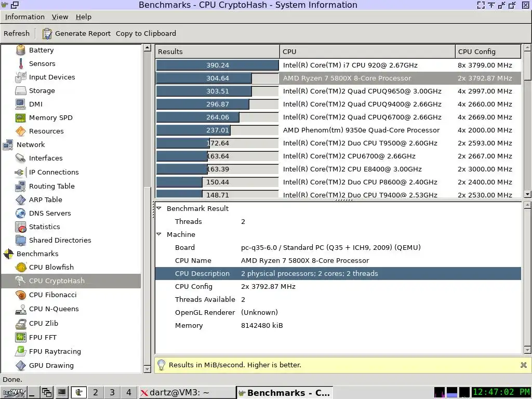
Task: Select the Memory SPD chip icon
Action: point(21,118)
